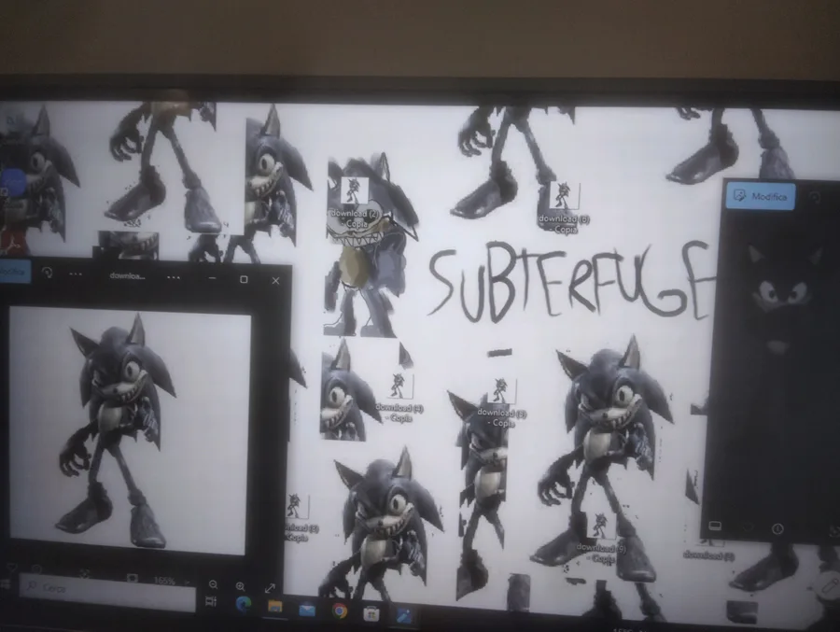Select 'download (2) - Copia' desktop icon
Image resolution: width=840 pixels, height=632 pixels.
pyautogui.click(x=355, y=204)
